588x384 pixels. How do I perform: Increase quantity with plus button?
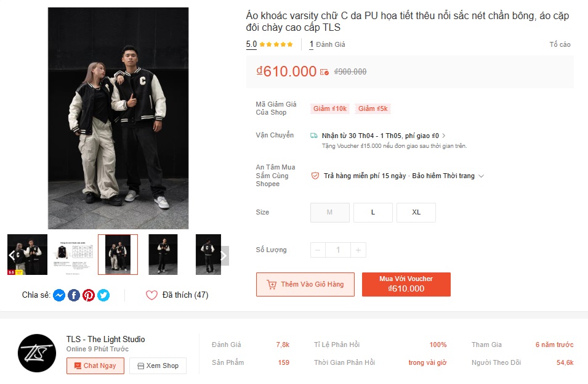(359, 250)
